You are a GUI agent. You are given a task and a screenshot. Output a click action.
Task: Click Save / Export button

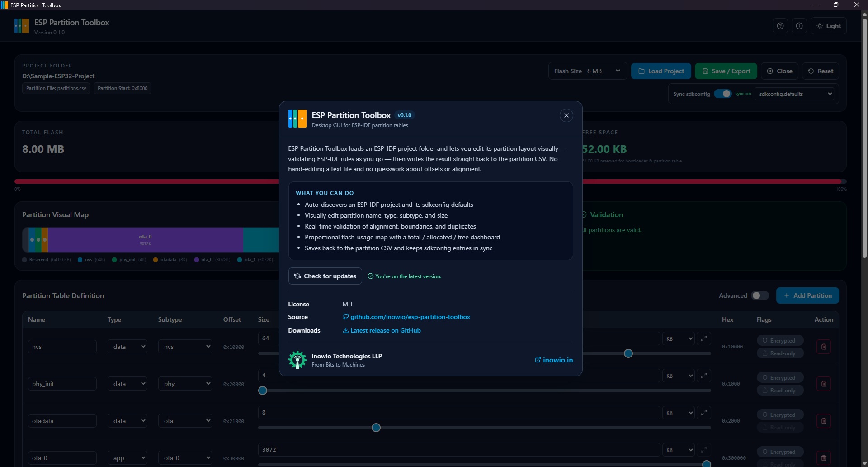(x=726, y=71)
